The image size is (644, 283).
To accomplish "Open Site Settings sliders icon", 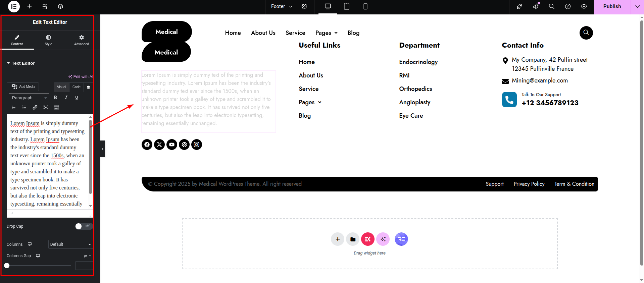I will (45, 6).
